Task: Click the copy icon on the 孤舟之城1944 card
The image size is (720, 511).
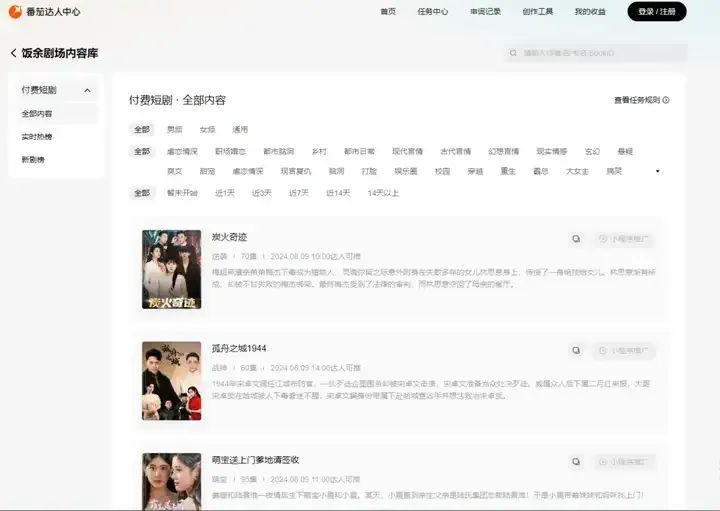Action: tap(576, 350)
